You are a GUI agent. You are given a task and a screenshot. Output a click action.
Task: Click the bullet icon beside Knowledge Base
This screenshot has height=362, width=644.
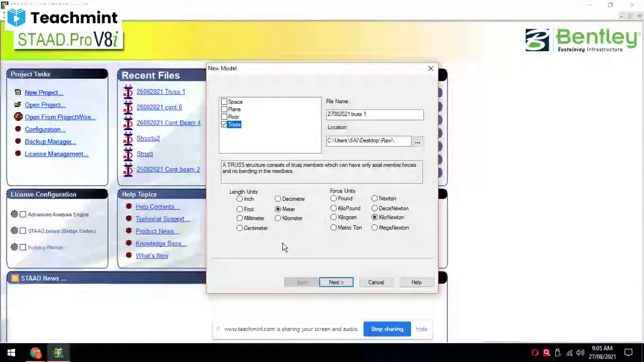tap(129, 243)
